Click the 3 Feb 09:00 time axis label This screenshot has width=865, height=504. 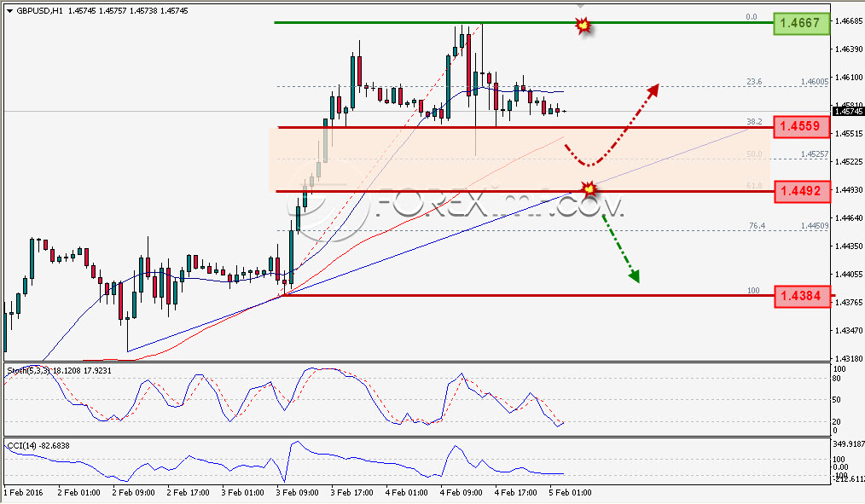tap(298, 492)
